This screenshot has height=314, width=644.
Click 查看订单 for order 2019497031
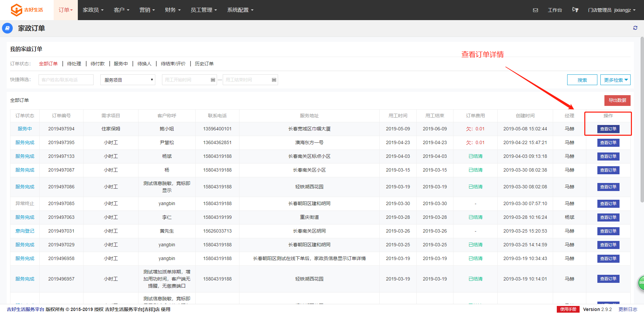tap(608, 231)
